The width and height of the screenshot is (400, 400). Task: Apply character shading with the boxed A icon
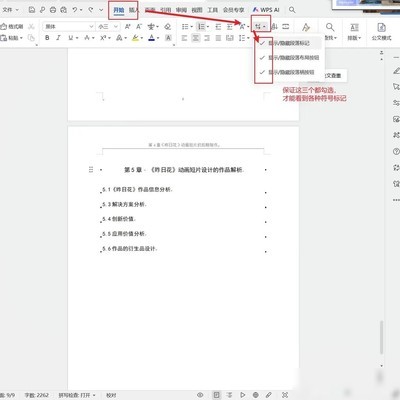[168, 38]
